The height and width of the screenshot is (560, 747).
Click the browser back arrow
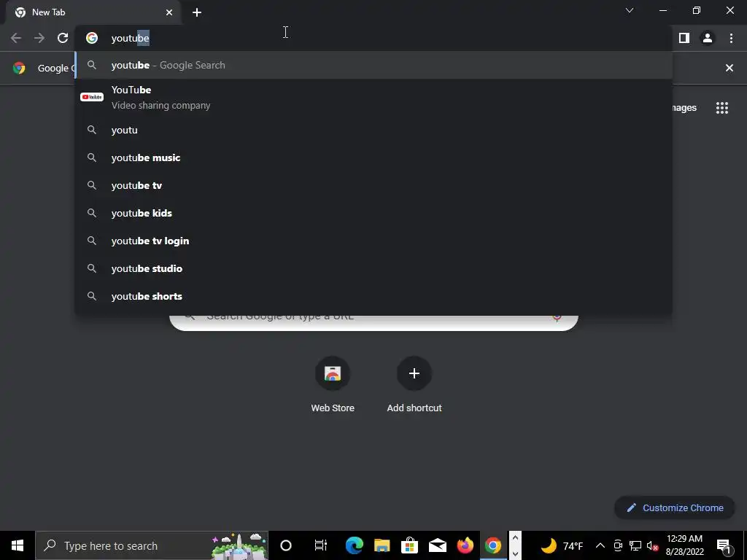pyautogui.click(x=16, y=38)
